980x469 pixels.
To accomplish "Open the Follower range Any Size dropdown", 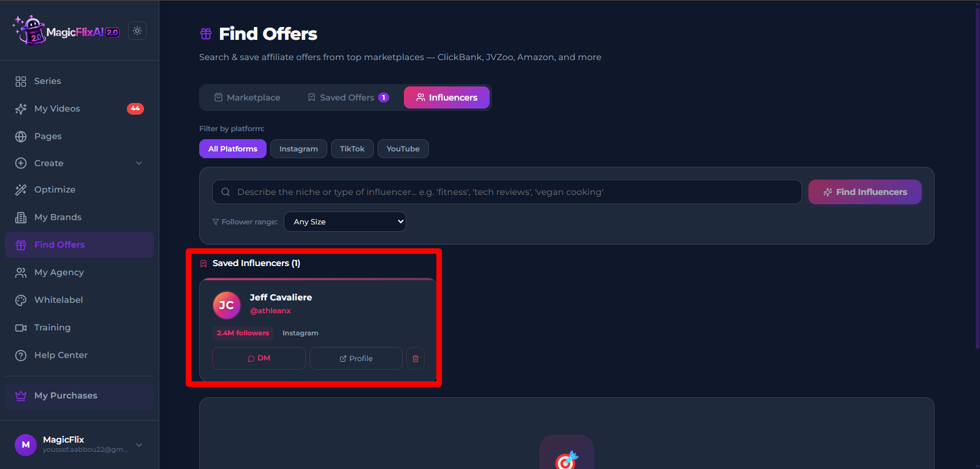I will point(345,221).
